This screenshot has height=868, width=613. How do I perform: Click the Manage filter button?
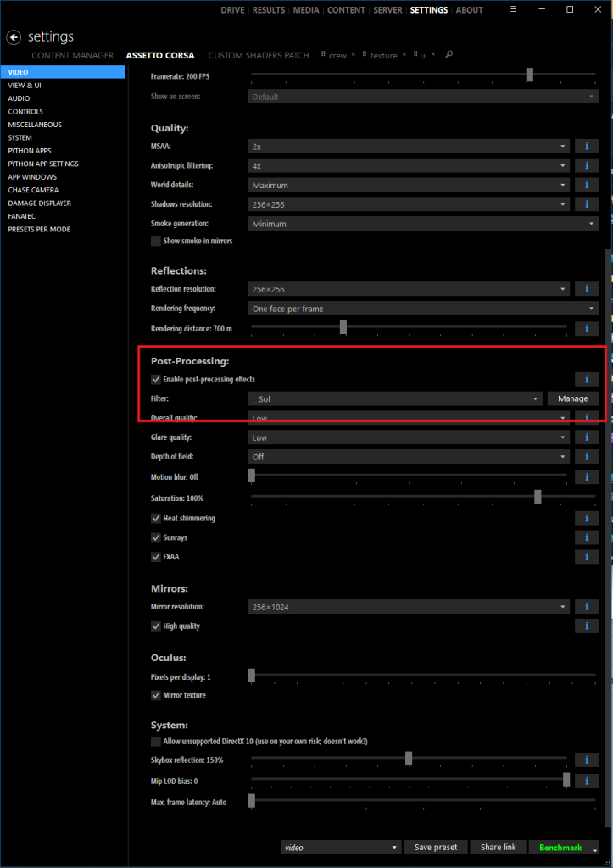[572, 398]
